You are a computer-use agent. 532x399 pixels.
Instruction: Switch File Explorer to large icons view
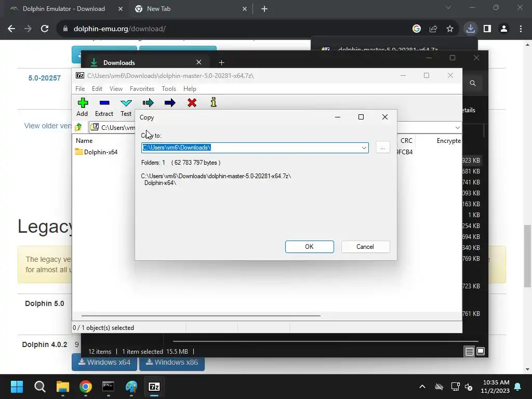[481, 351]
